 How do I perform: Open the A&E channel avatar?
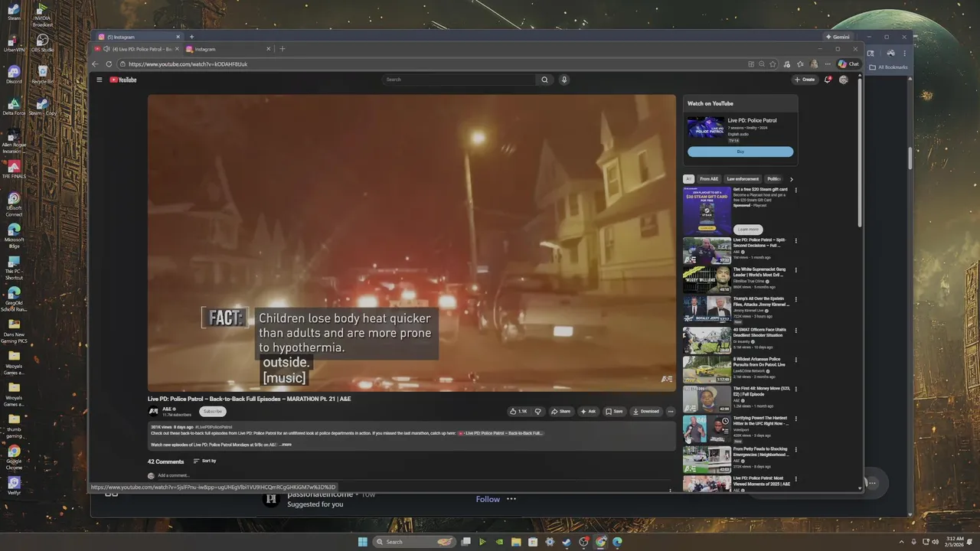(153, 411)
